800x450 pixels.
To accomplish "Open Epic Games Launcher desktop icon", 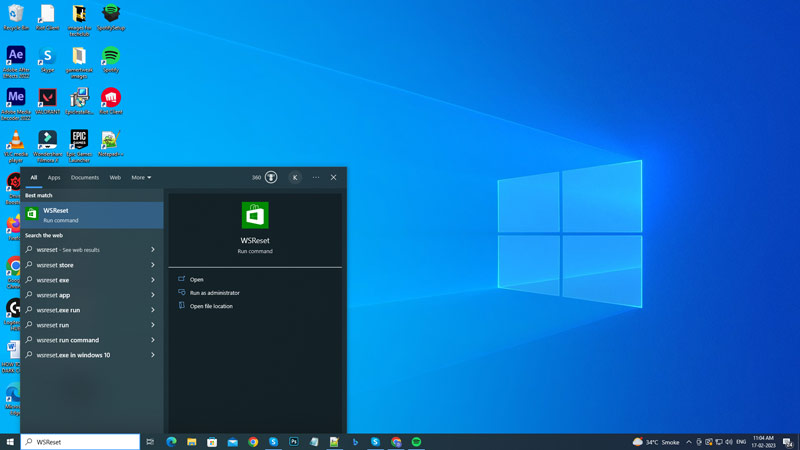I will [79, 140].
